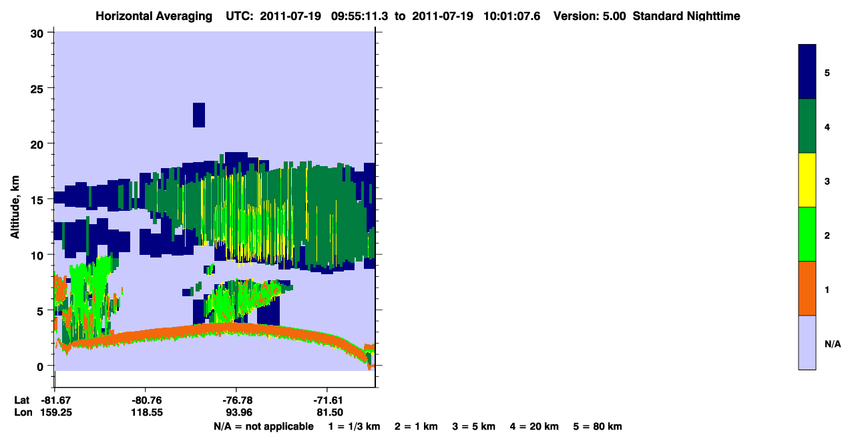This screenshot has height=445, width=868.
Task: Click the lavender N/A colorbar segment
Action: click(807, 342)
